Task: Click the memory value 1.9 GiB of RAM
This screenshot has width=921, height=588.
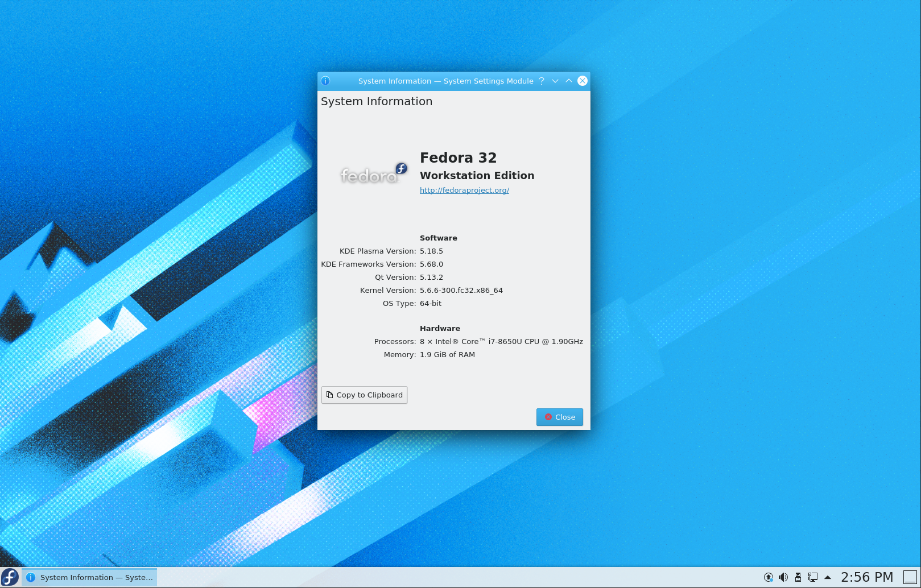Action: 447,354
